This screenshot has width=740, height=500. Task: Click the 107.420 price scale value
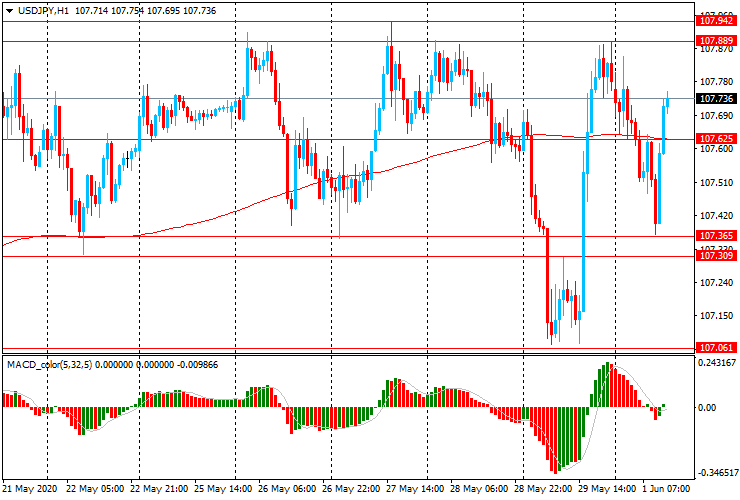716,216
